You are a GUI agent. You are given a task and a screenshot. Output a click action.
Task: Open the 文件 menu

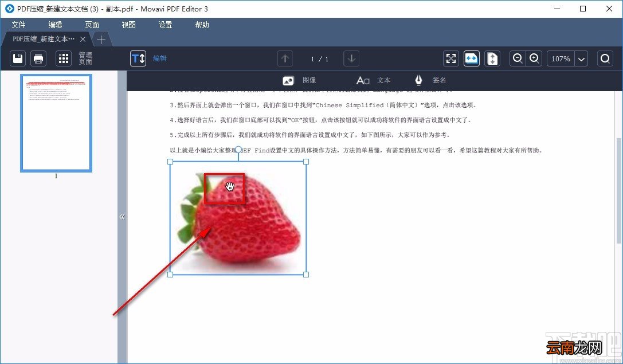19,25
